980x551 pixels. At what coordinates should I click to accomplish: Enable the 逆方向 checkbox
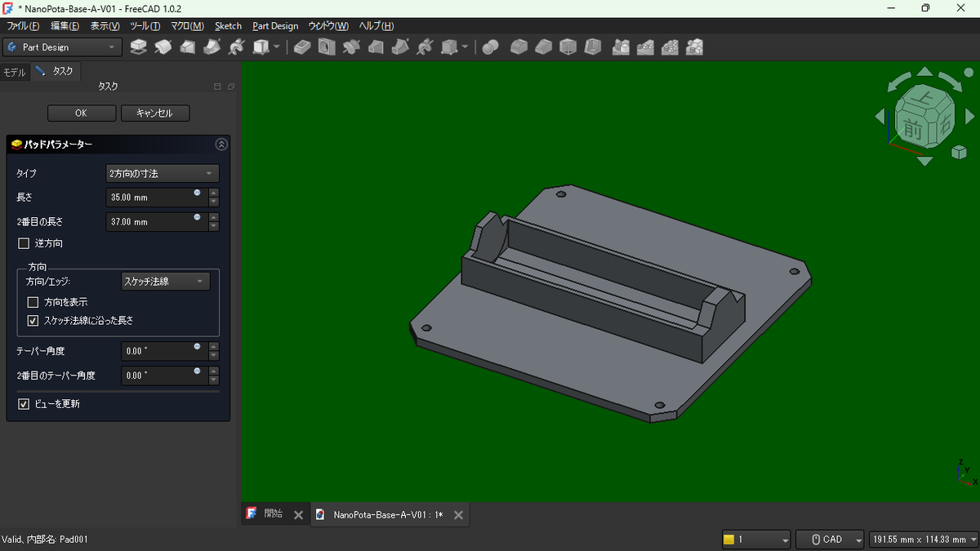tap(24, 243)
